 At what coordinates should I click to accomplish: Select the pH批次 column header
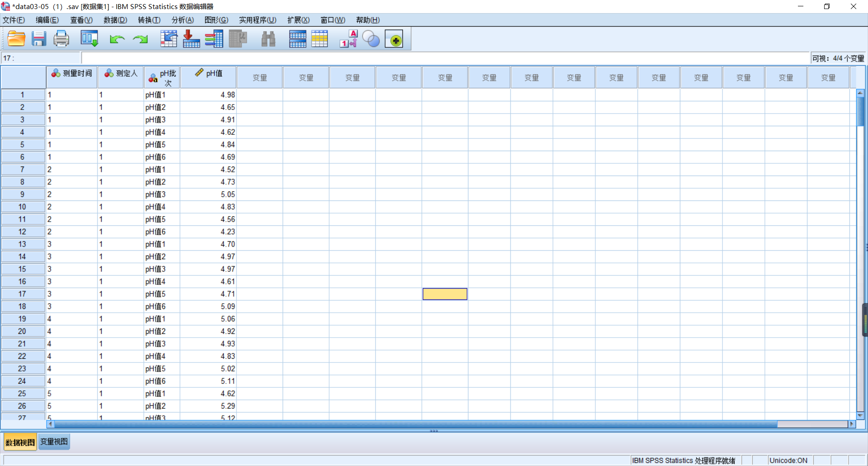click(162, 77)
